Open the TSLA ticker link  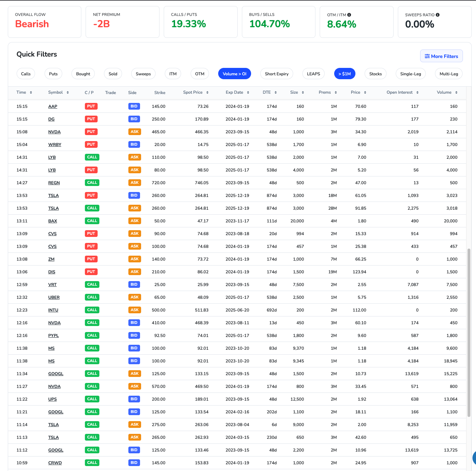pyautogui.click(x=53, y=195)
